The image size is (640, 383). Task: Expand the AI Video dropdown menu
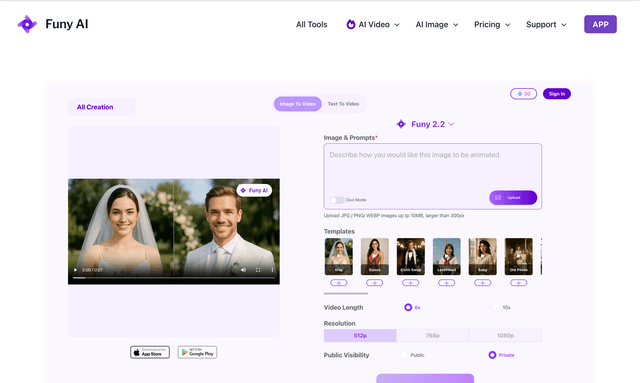373,24
